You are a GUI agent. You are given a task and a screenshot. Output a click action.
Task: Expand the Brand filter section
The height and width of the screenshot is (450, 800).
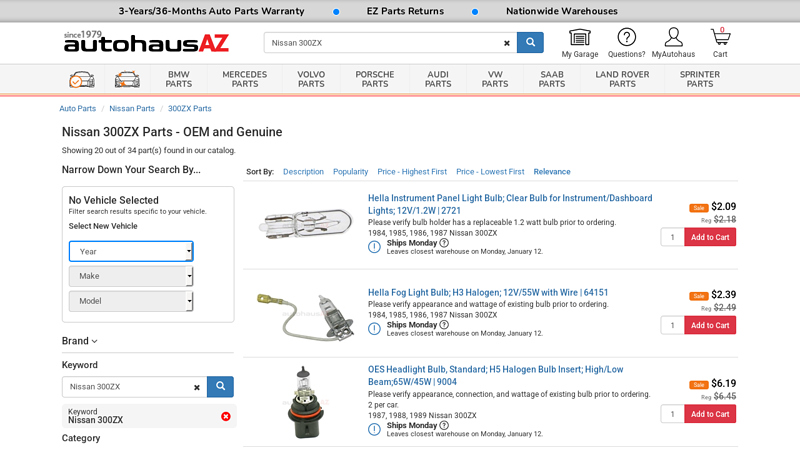point(80,341)
